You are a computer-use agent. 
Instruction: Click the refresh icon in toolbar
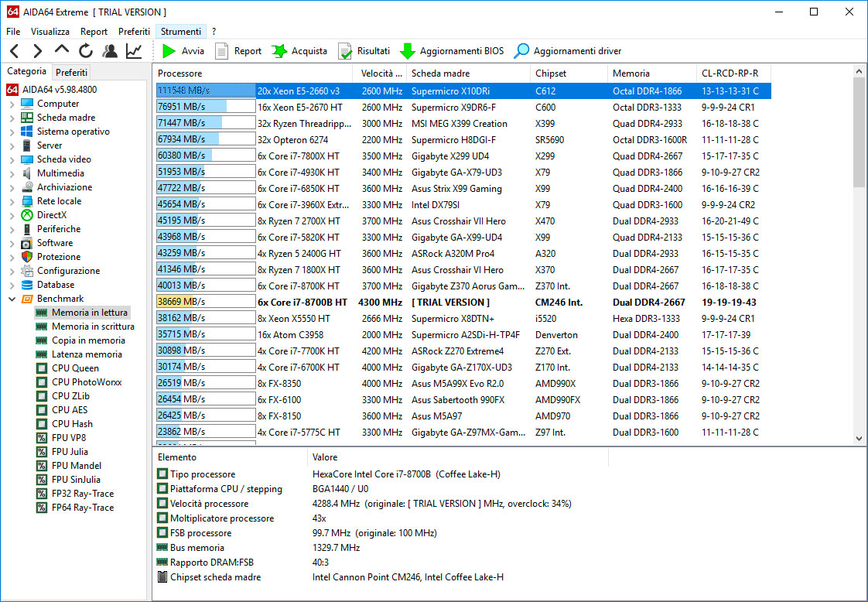pos(86,51)
